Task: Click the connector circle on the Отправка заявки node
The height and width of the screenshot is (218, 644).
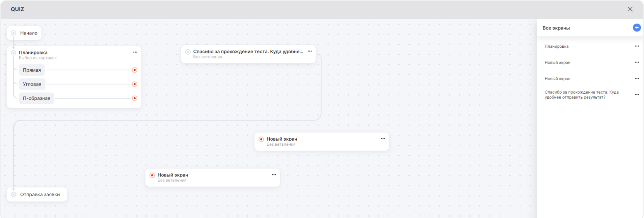Action: pos(14,194)
